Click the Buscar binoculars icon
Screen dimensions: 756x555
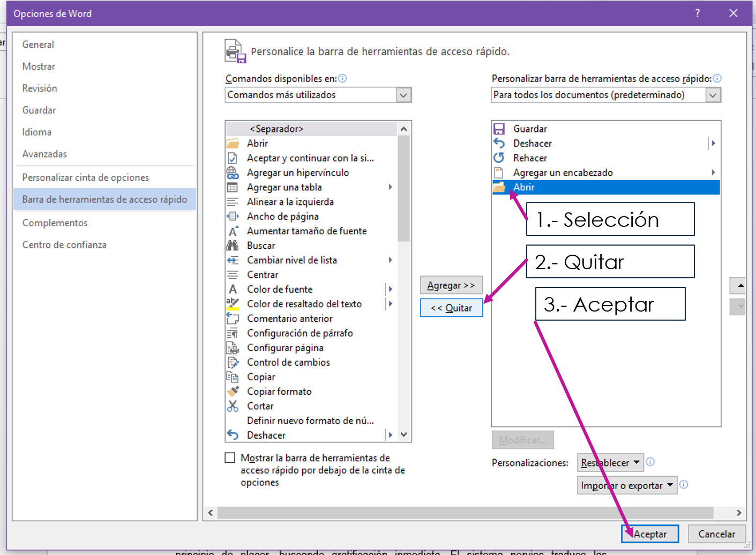[x=234, y=245]
